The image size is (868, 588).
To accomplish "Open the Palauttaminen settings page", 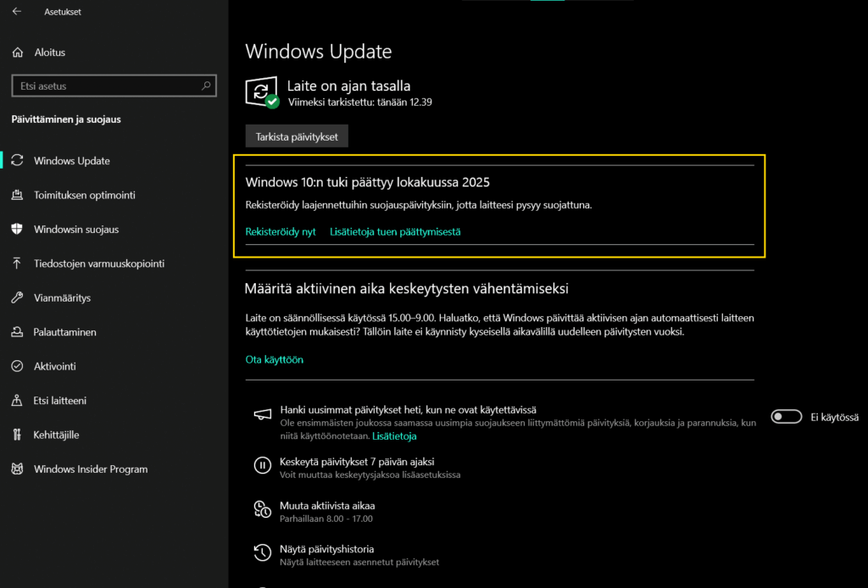I will coord(64,332).
